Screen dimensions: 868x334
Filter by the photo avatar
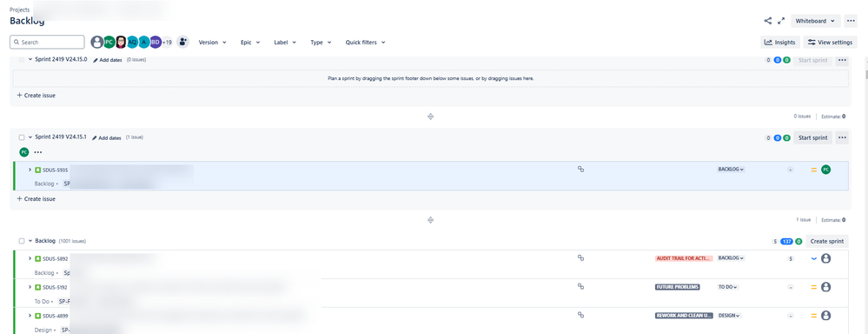coord(121,42)
